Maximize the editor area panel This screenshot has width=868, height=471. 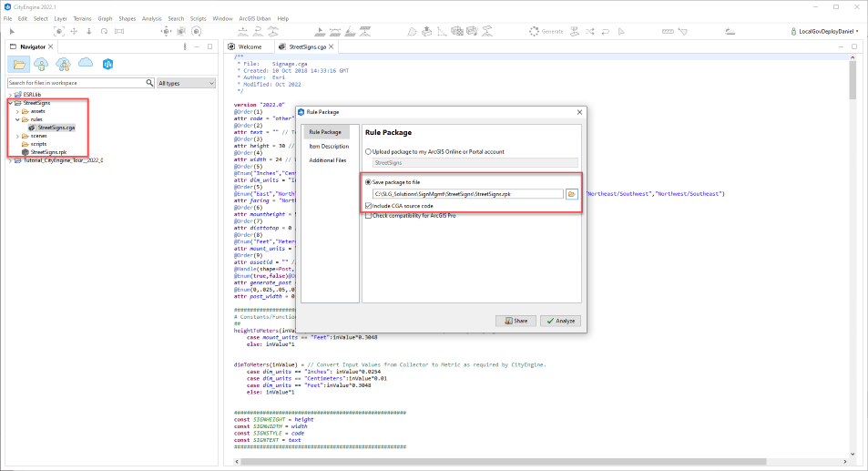(854, 47)
